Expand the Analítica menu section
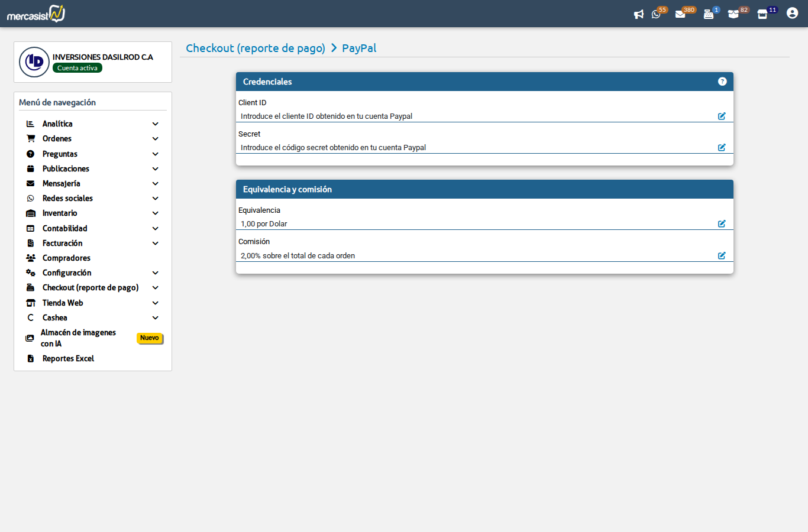This screenshot has width=808, height=532. point(155,124)
